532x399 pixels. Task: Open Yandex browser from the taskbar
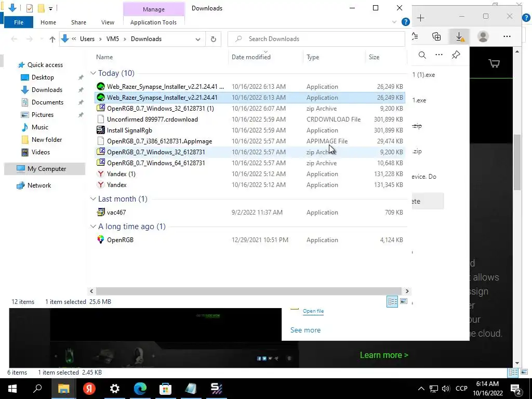(89, 389)
